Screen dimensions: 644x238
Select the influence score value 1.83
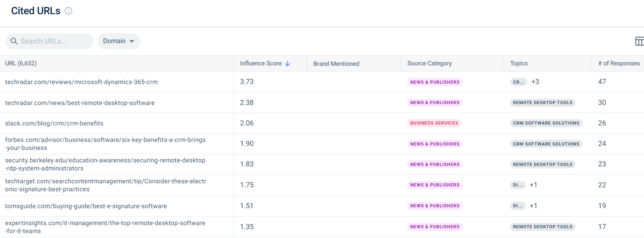point(247,164)
